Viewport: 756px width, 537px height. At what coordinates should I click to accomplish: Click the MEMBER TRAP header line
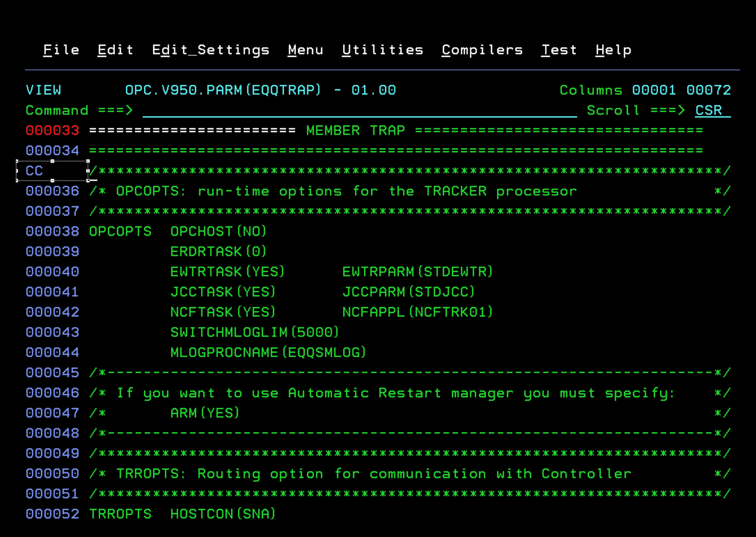coord(355,130)
